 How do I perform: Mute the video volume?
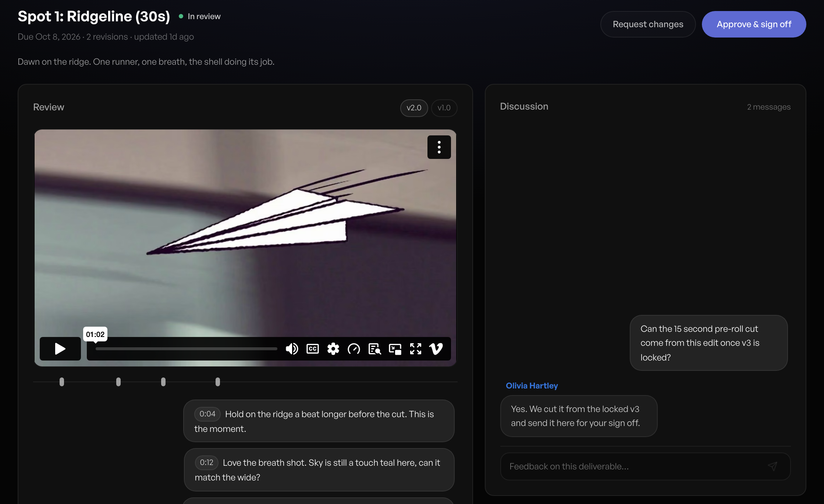pos(292,348)
